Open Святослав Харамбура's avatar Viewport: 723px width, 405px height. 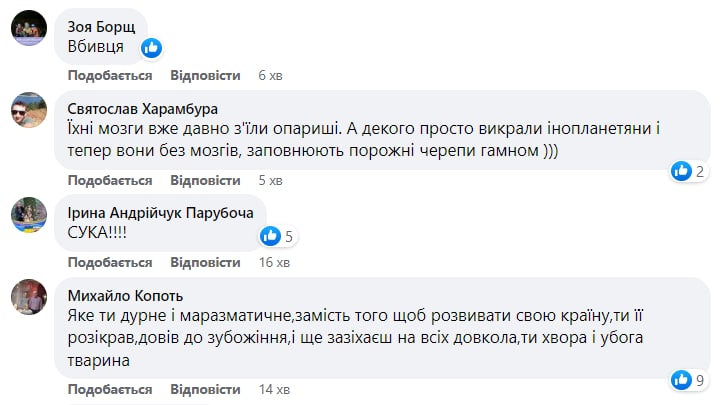pos(28,112)
